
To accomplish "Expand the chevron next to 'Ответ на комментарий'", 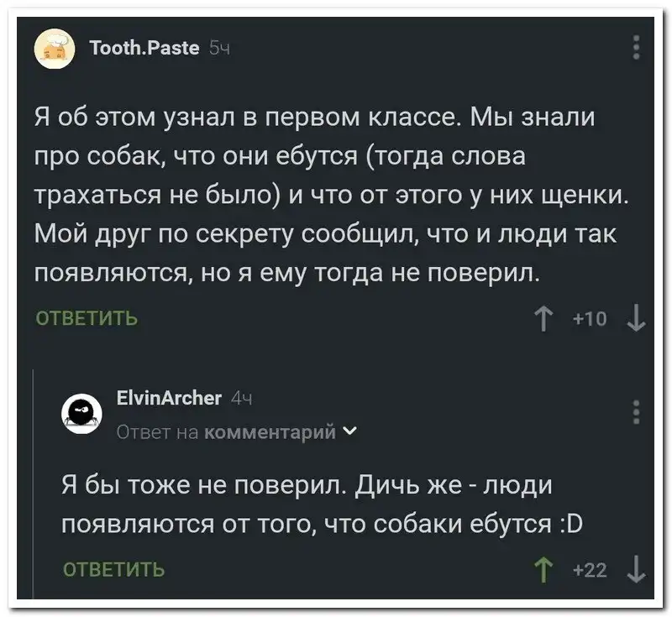I will 349,431.
